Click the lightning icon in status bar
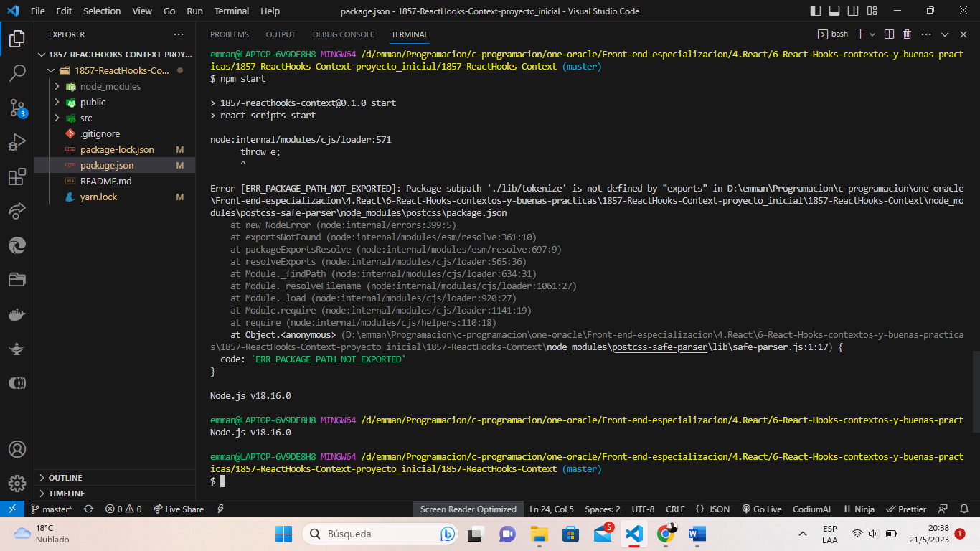980x551 pixels. tap(220, 509)
